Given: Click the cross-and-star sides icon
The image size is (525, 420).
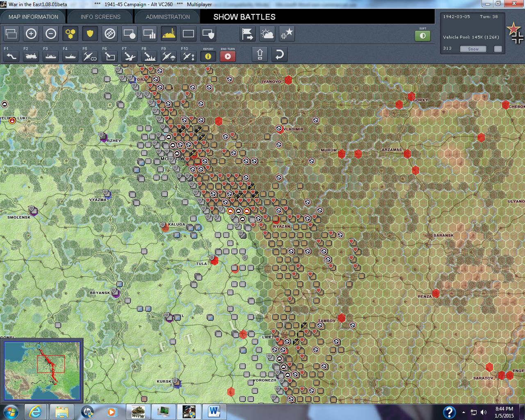Looking at the screenshot, I should (287, 34).
